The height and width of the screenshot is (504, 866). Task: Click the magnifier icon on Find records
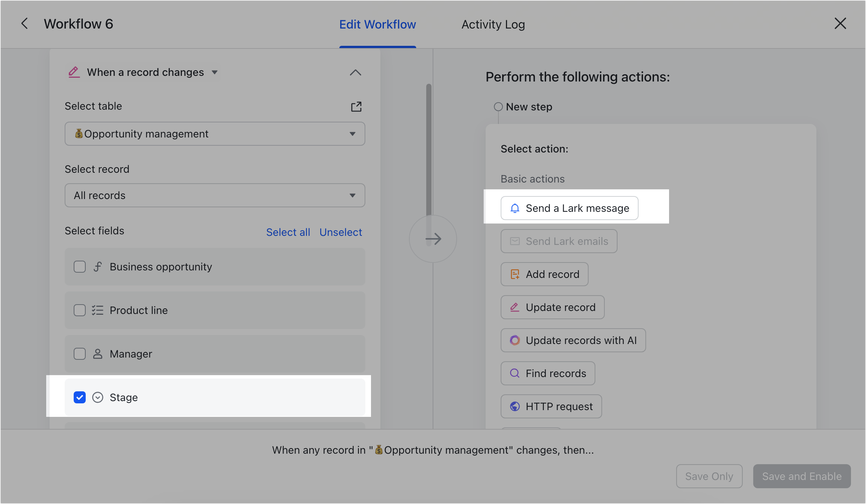(x=515, y=373)
